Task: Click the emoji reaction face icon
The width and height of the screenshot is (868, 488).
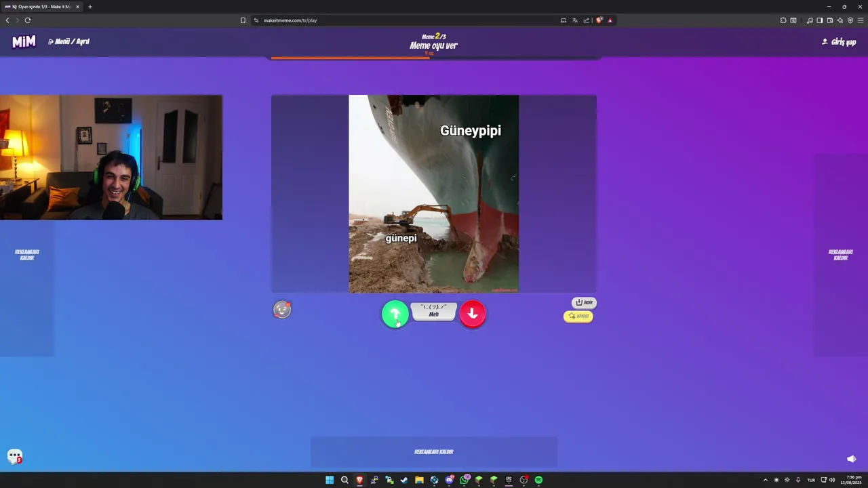Action: click(282, 310)
